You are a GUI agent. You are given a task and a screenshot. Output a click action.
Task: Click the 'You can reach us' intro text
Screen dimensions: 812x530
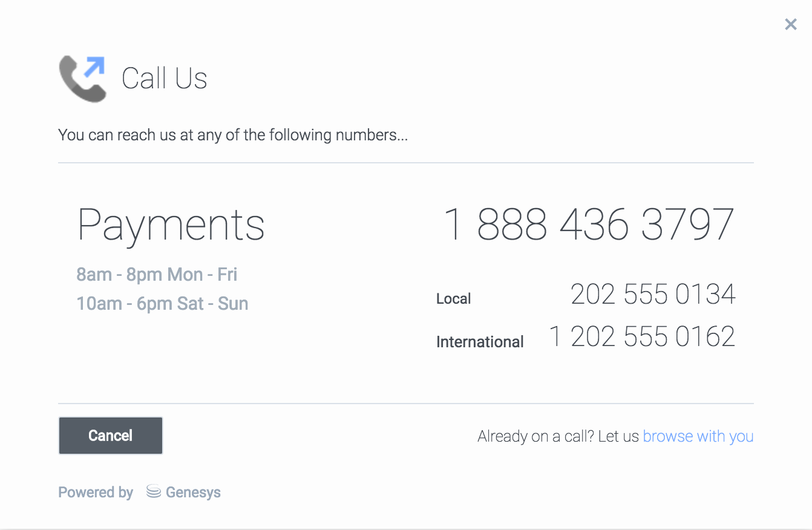click(x=233, y=135)
